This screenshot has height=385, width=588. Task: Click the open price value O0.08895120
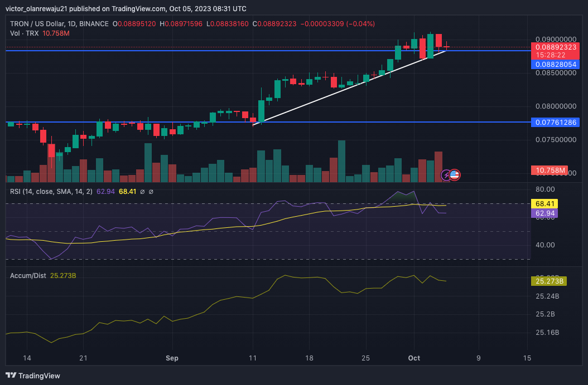(134, 23)
